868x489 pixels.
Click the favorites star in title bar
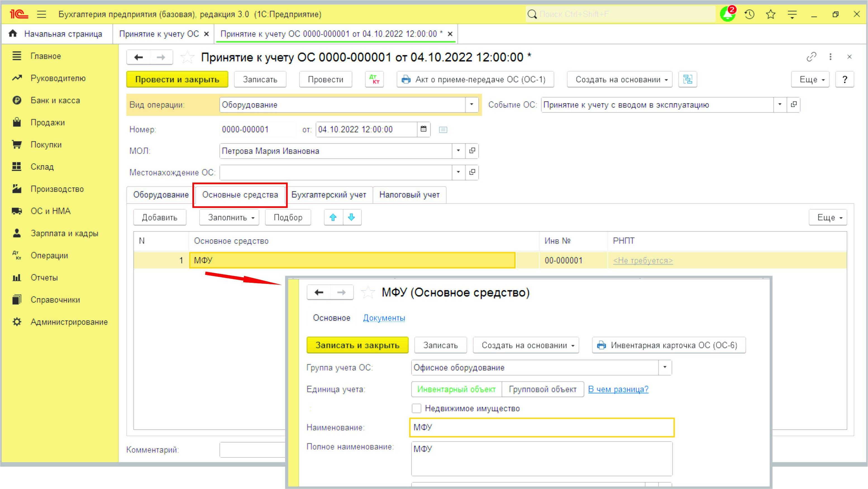coord(771,14)
